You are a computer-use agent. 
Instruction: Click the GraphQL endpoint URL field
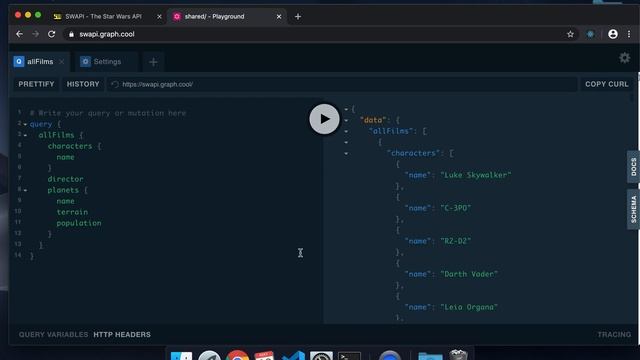coord(342,84)
